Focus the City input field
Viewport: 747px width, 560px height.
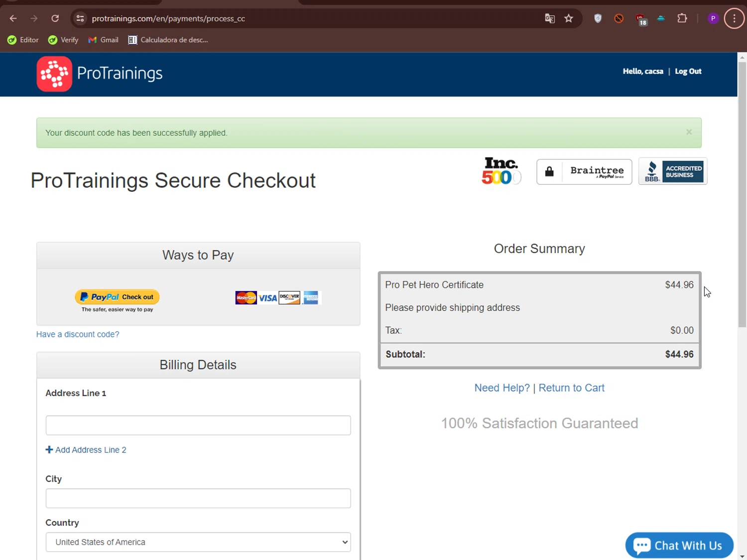(198, 498)
